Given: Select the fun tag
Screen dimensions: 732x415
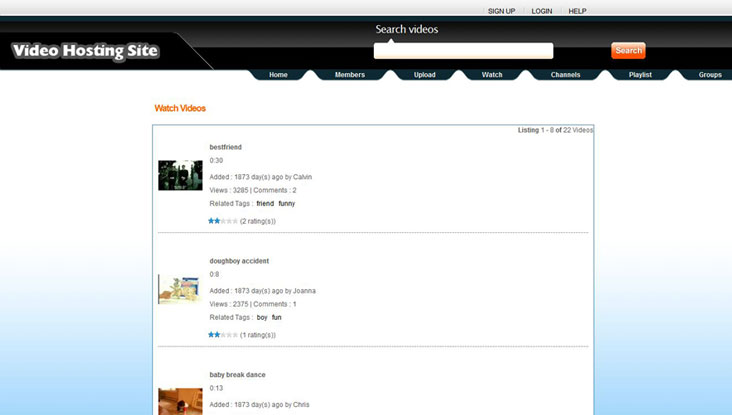Looking at the screenshot, I should tap(276, 317).
